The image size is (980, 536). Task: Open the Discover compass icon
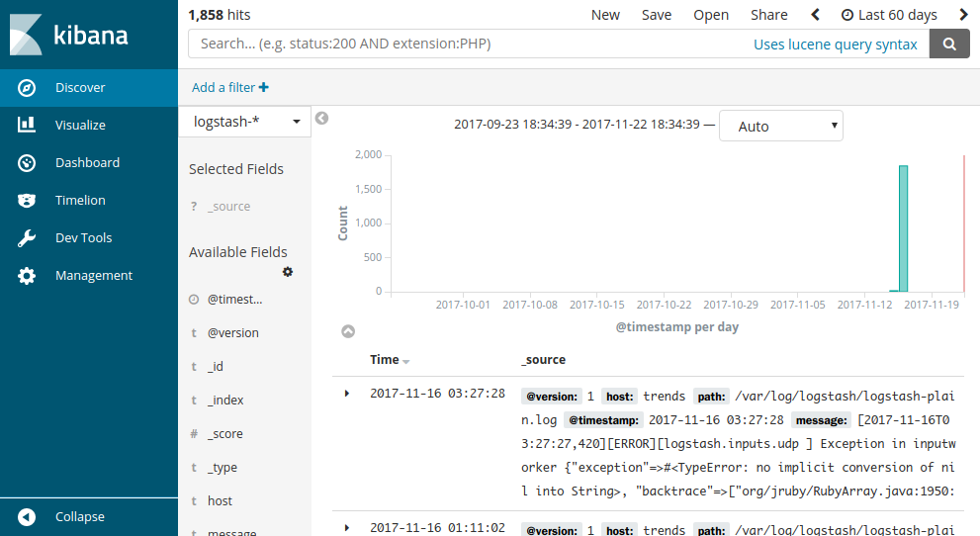[x=28, y=88]
